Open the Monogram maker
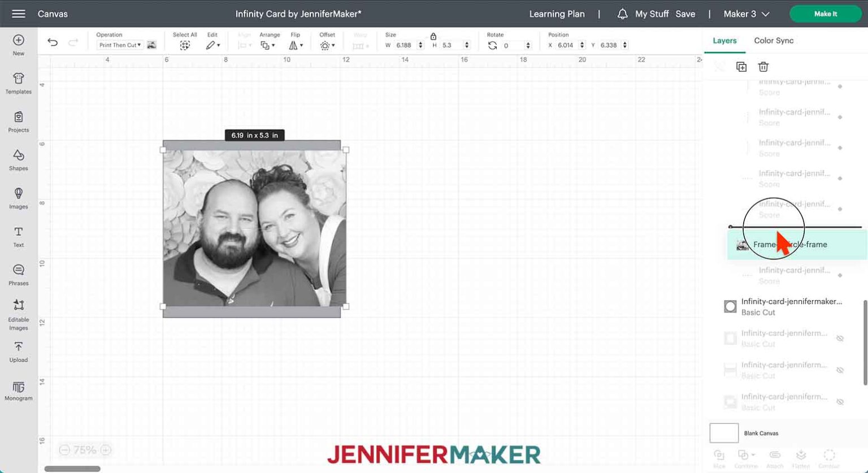 pyautogui.click(x=19, y=390)
